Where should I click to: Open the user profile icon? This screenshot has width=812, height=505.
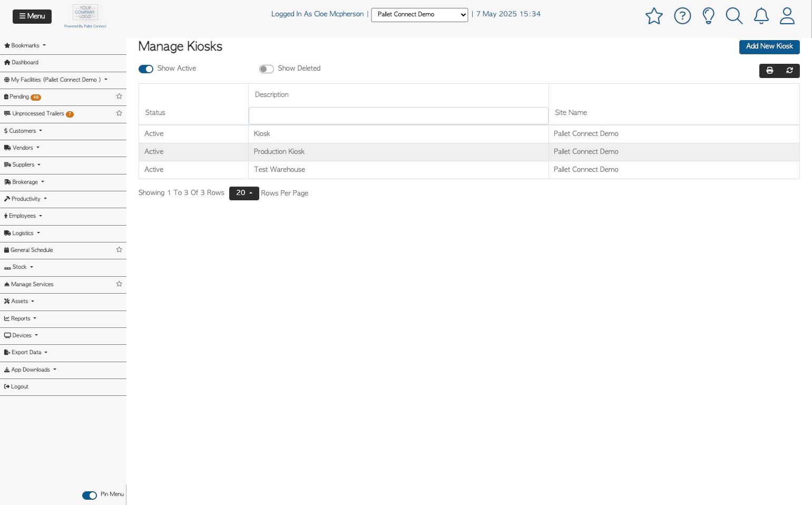(x=787, y=16)
